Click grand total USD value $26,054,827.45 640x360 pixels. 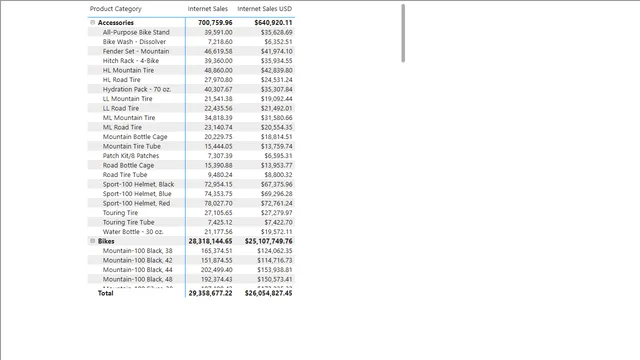(269, 293)
